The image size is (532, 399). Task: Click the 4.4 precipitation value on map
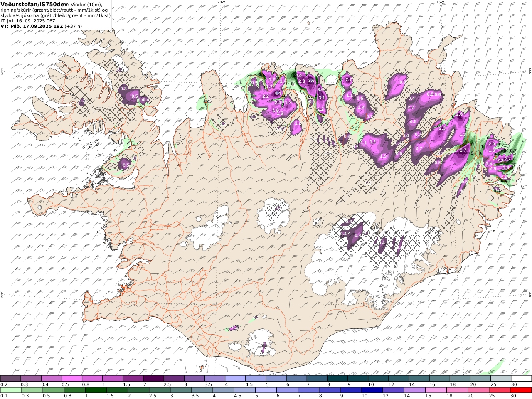278,93
